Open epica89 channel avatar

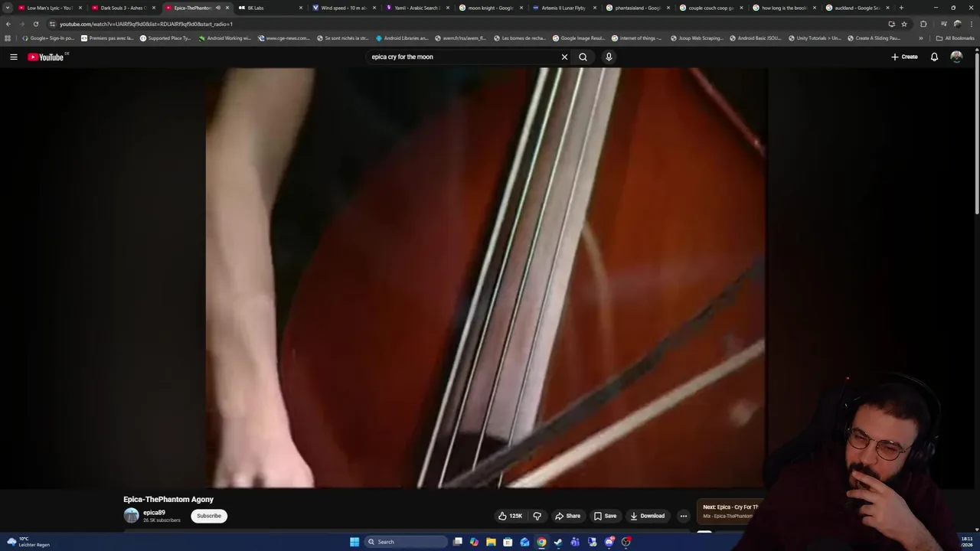[x=131, y=516]
